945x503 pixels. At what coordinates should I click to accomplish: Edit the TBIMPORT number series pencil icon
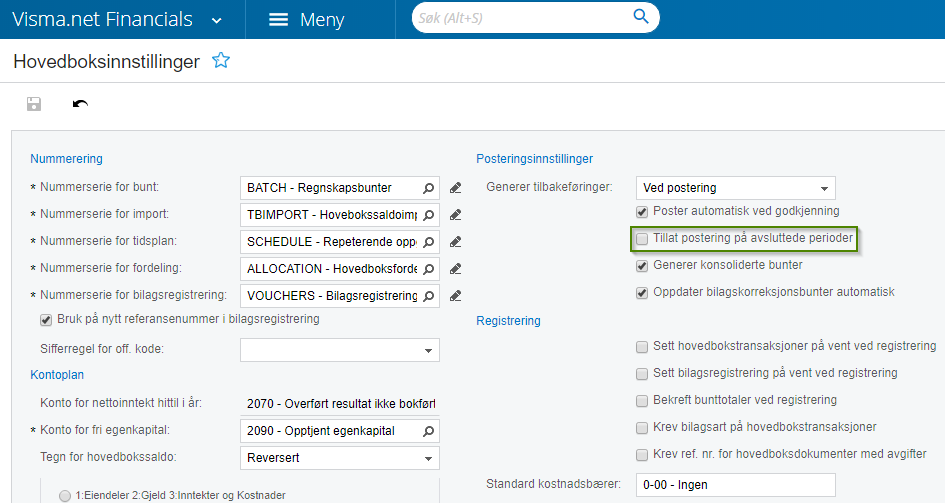[x=456, y=214]
